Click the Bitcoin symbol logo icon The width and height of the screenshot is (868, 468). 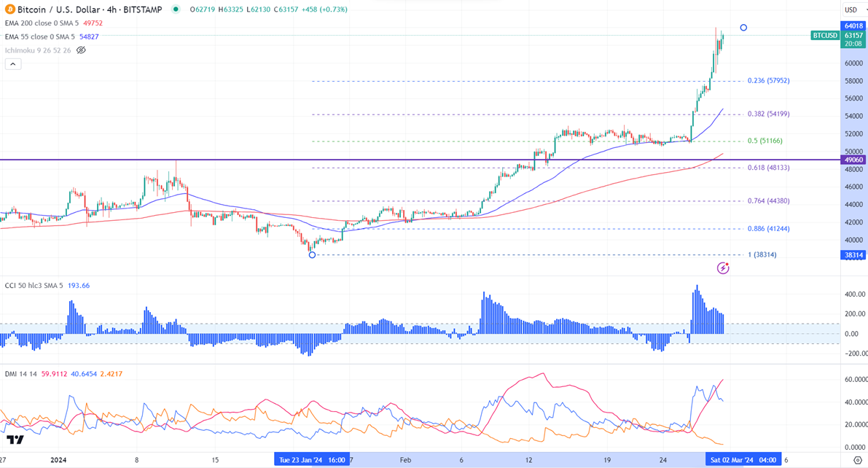[9, 9]
